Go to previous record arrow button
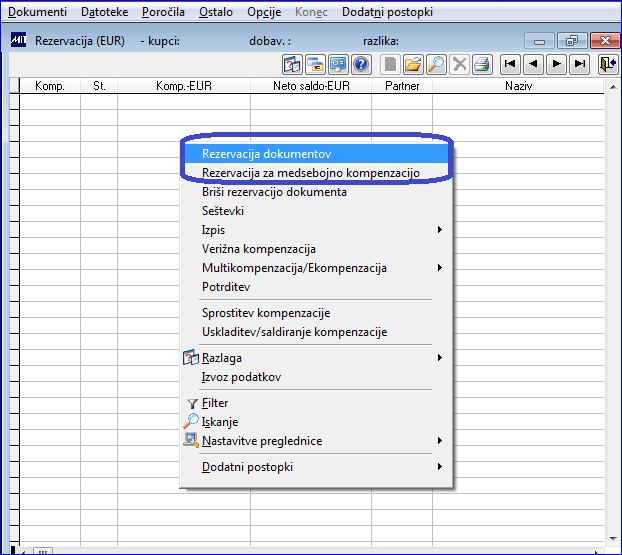The image size is (622, 555). (x=534, y=64)
